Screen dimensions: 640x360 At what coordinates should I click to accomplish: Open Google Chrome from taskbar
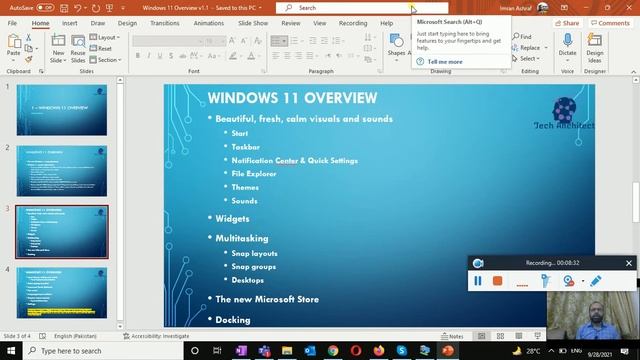click(333, 351)
